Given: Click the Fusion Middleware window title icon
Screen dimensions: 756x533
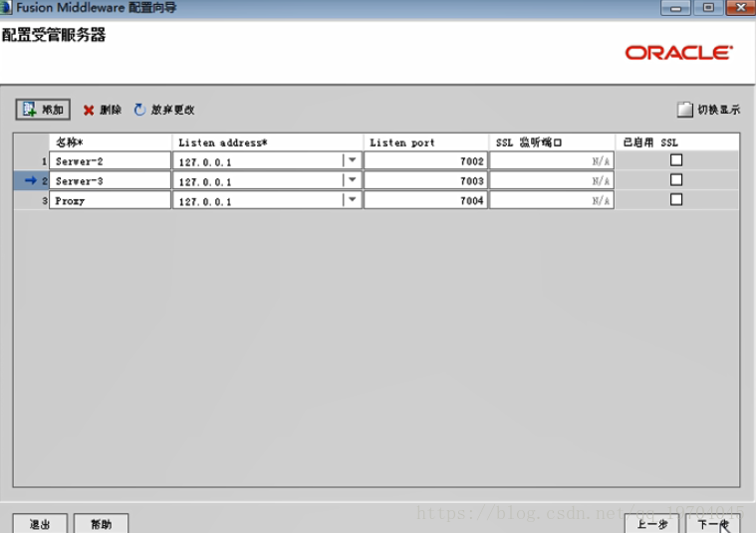Looking at the screenshot, I should pos(6,7).
